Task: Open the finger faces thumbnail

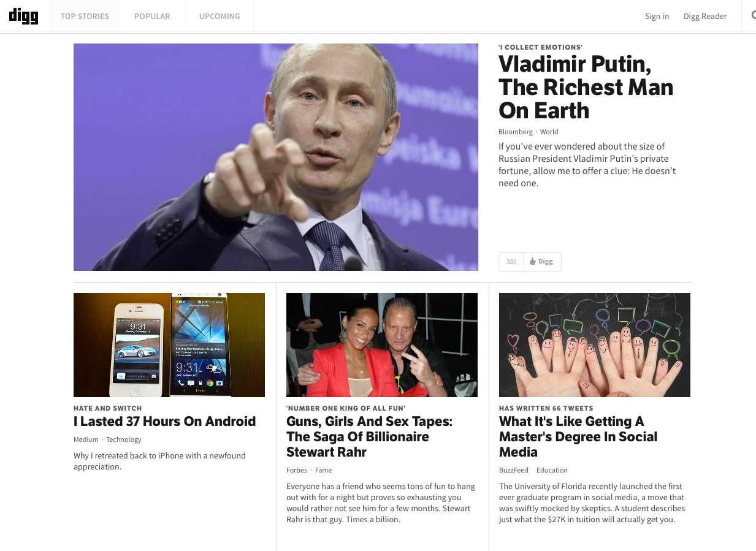Action: click(x=595, y=345)
